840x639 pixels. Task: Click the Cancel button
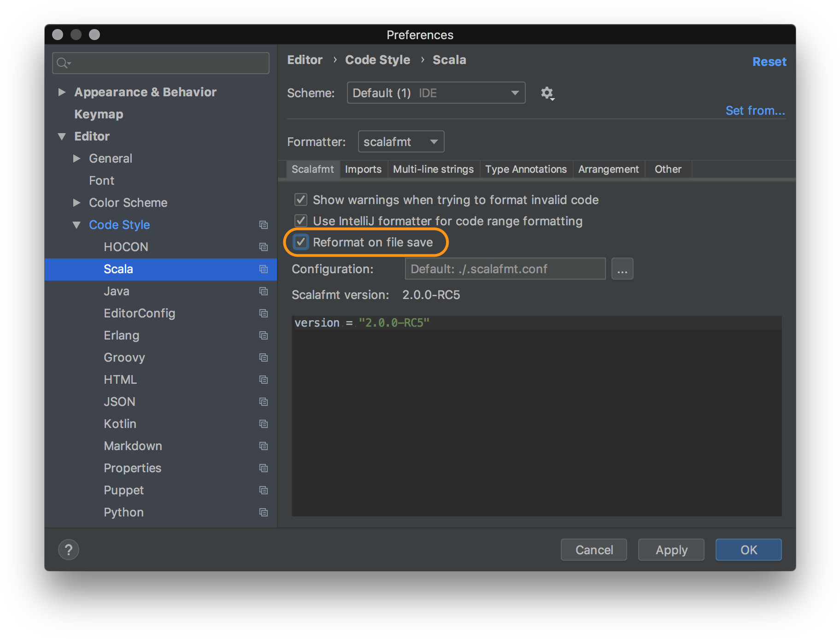point(594,550)
